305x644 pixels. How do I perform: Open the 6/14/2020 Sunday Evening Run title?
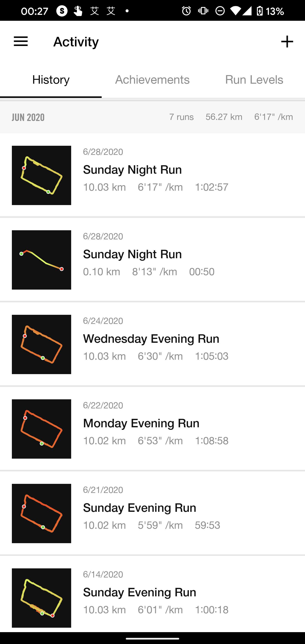[x=140, y=592]
